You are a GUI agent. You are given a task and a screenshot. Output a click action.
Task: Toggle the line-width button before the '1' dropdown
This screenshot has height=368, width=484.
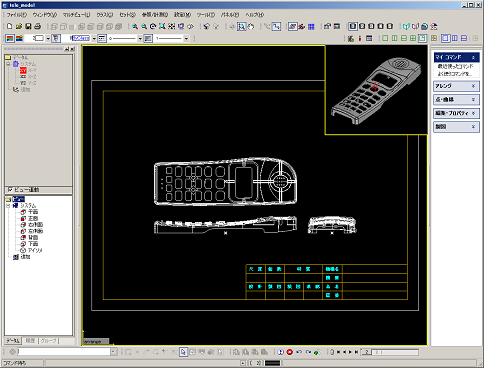pos(148,38)
